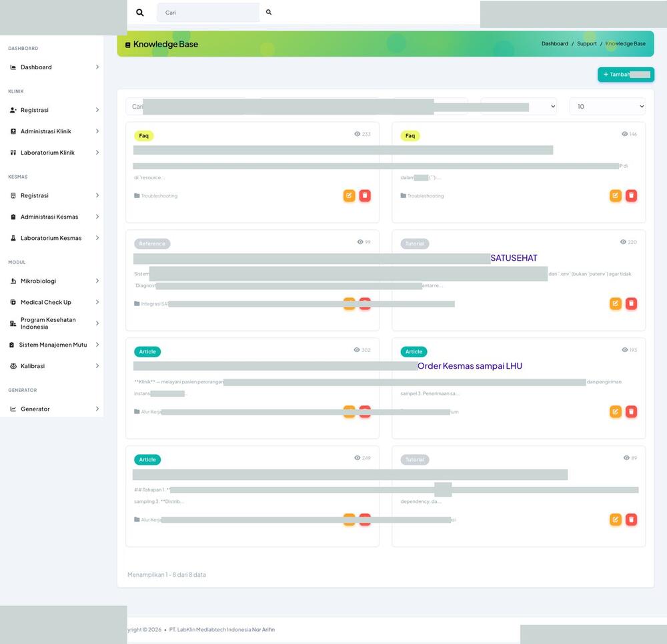Screen dimensions: 667x644
Task: Delete the Order Kesmas sampai LHU article
Action: point(631,411)
